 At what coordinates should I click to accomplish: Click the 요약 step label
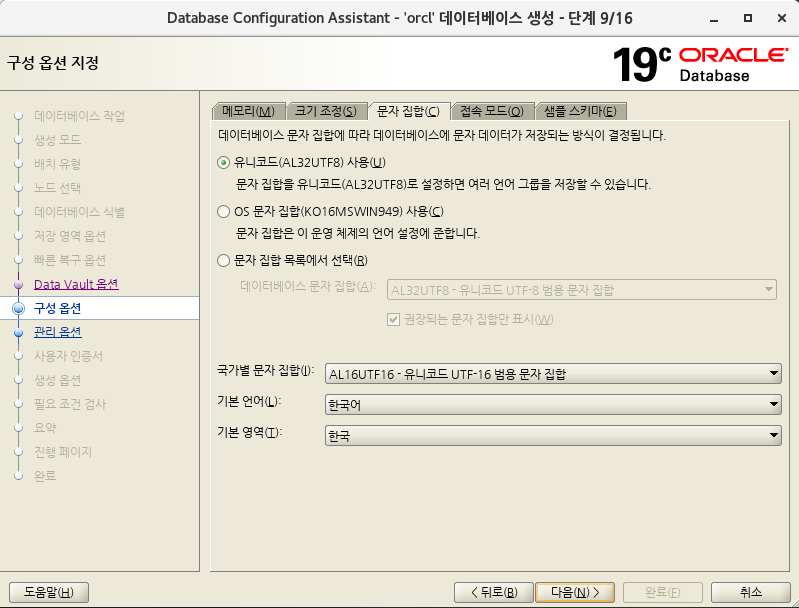coord(45,428)
